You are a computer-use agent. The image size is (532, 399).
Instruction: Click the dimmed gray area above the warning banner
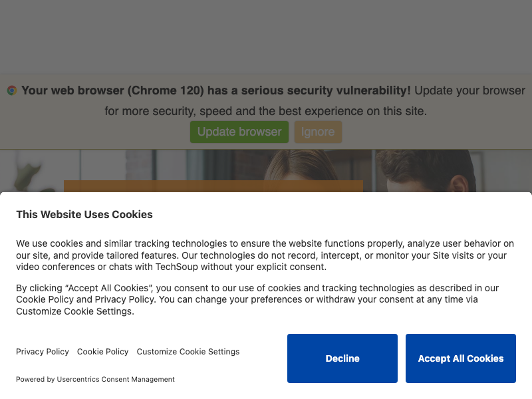point(266,33)
